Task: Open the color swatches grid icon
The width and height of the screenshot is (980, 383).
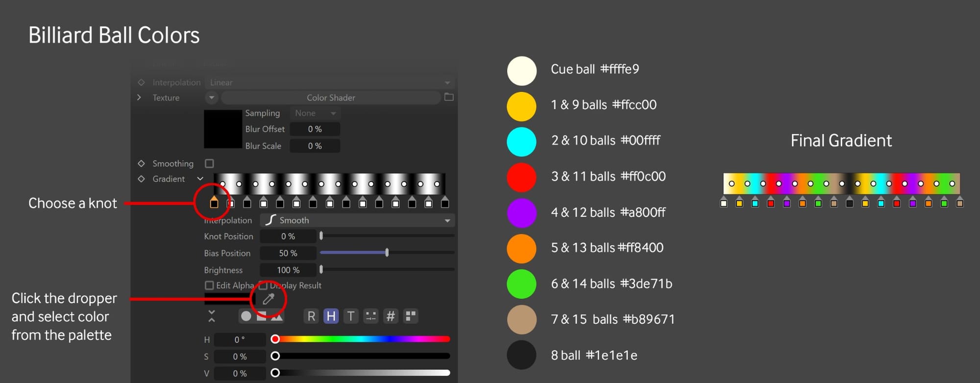Action: (411, 316)
